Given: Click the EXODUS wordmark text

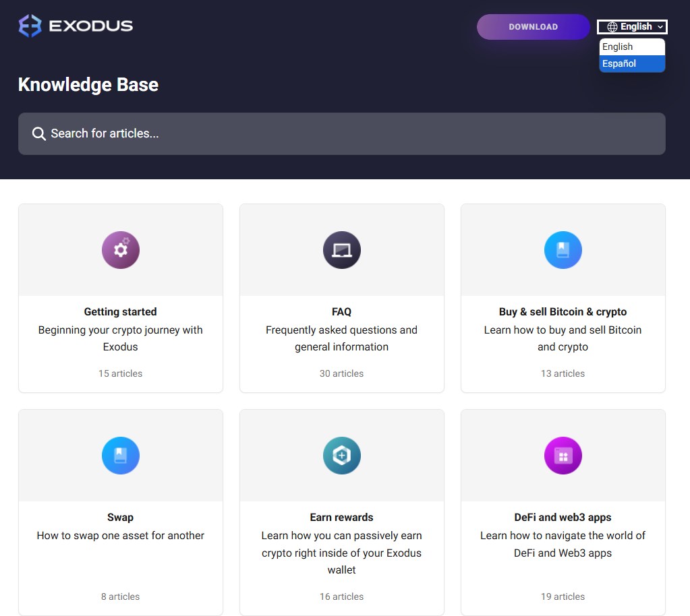Looking at the screenshot, I should point(90,26).
